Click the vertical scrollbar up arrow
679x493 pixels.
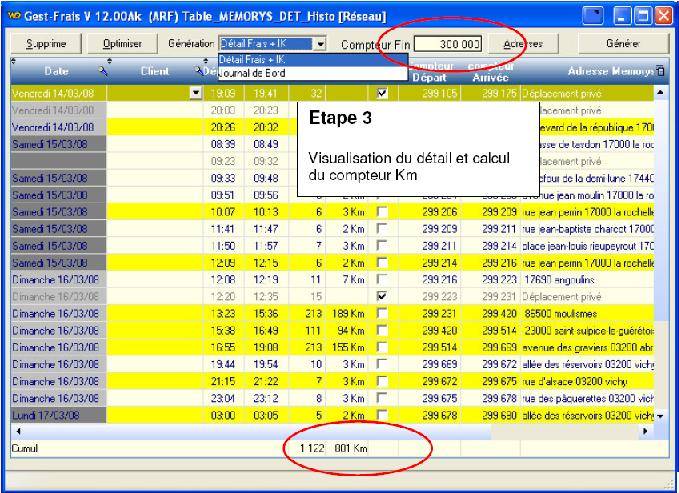[x=660, y=92]
